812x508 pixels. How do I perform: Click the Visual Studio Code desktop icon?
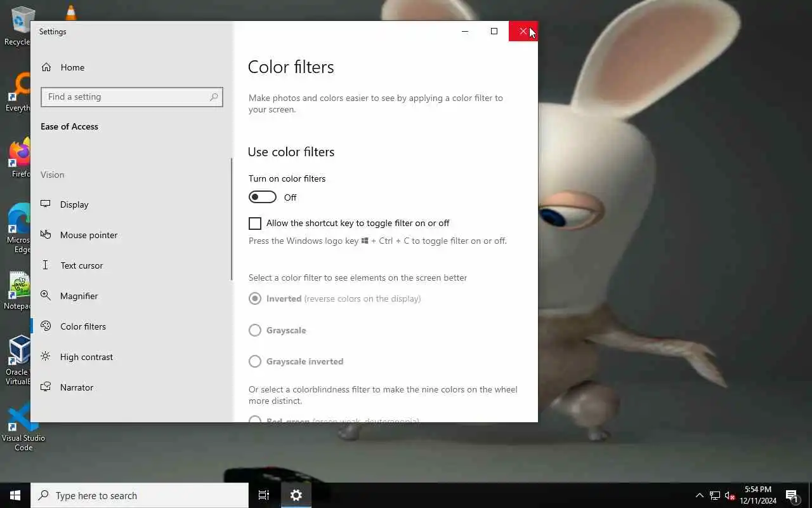(23, 427)
